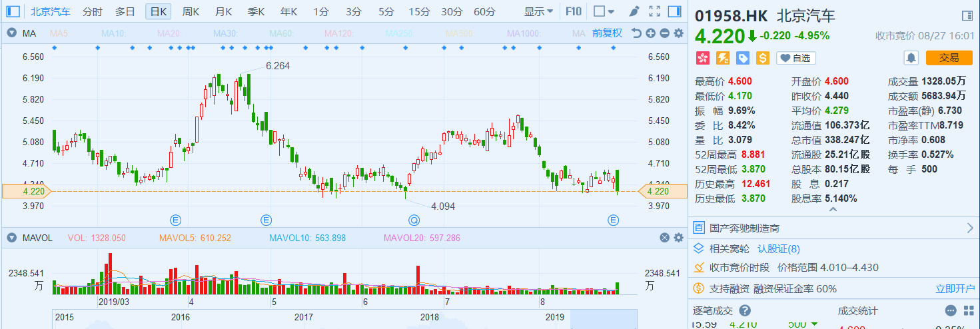Image resolution: width=980 pixels, height=329 pixels.
Task: Toggle the quote detail panel layout icon
Action: pos(967,16)
